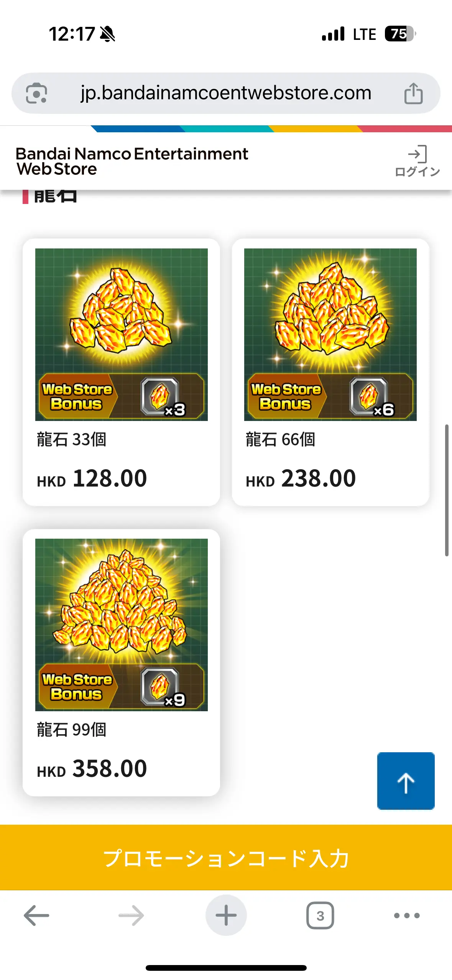Tap the browser forward arrow
452x980 pixels.
[131, 915]
